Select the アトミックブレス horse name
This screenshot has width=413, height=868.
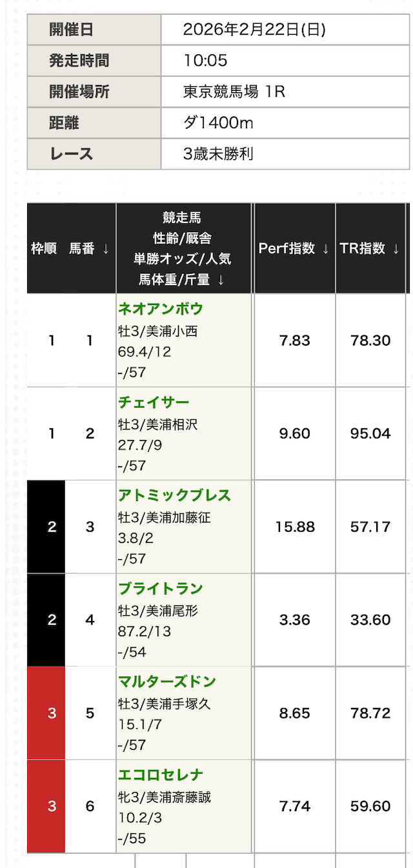point(174,496)
